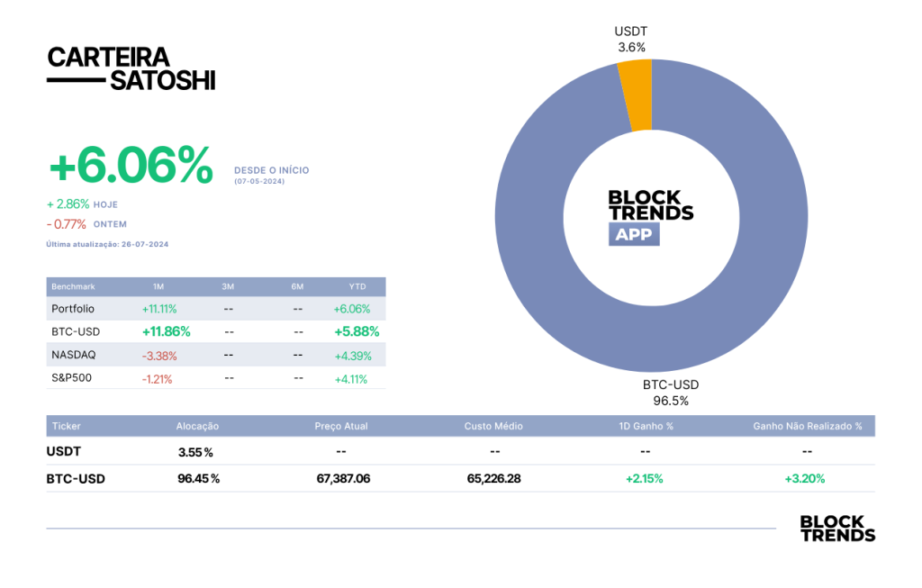Click the USDT 3.6% chart label

pos(631,40)
